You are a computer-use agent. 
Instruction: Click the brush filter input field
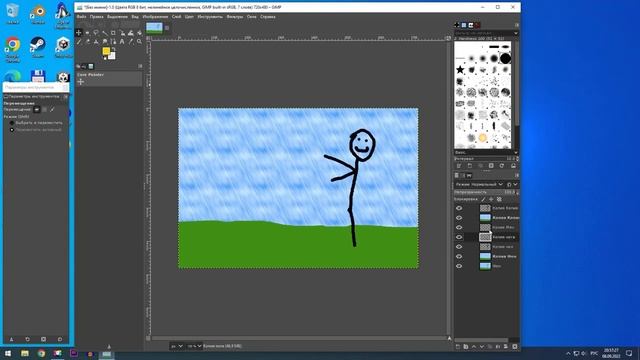484,33
